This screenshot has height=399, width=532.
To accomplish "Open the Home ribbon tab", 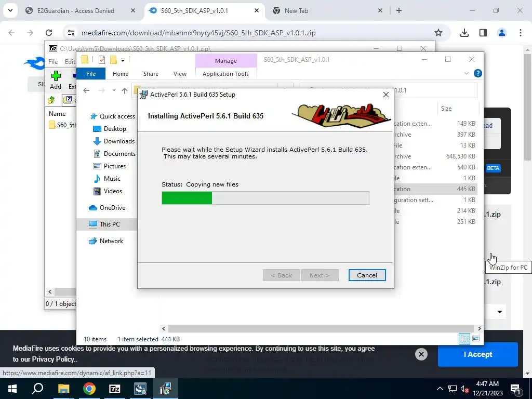I will pyautogui.click(x=121, y=74).
